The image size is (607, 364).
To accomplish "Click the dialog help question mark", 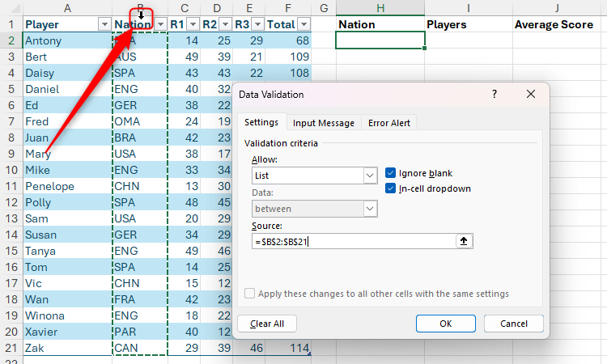I will coord(495,95).
